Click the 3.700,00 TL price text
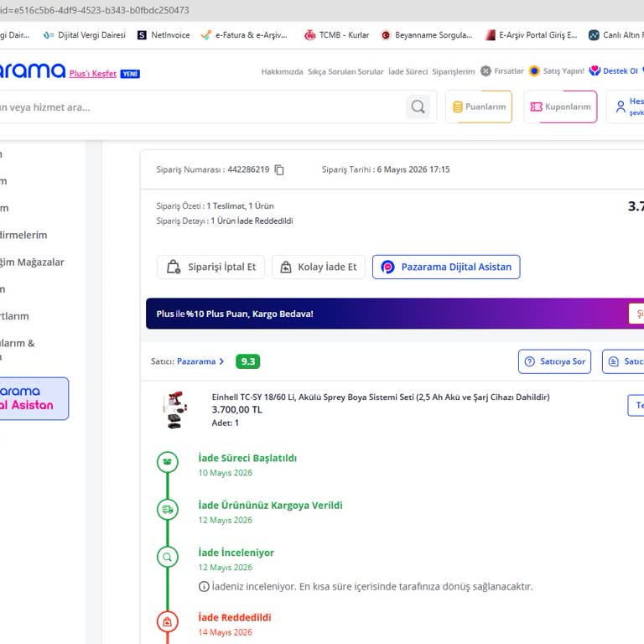The height and width of the screenshot is (644, 644). tap(237, 409)
